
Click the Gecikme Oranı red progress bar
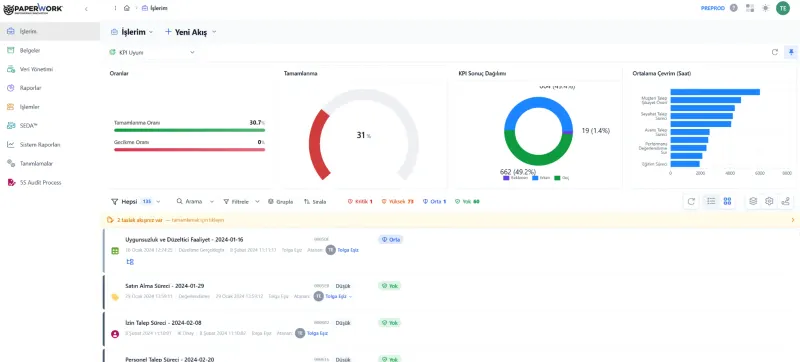189,149
